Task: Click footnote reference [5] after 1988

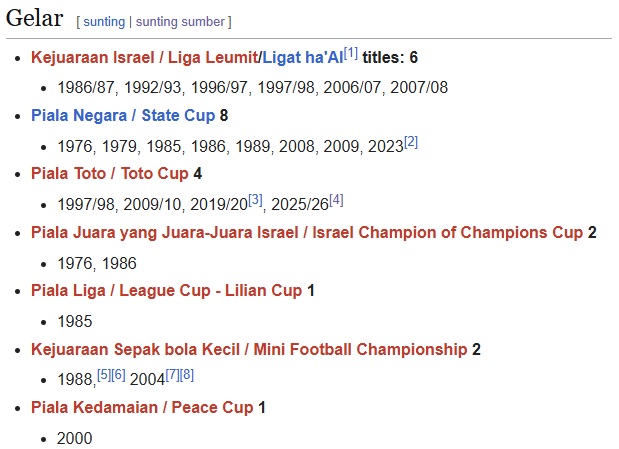Action: point(104,375)
